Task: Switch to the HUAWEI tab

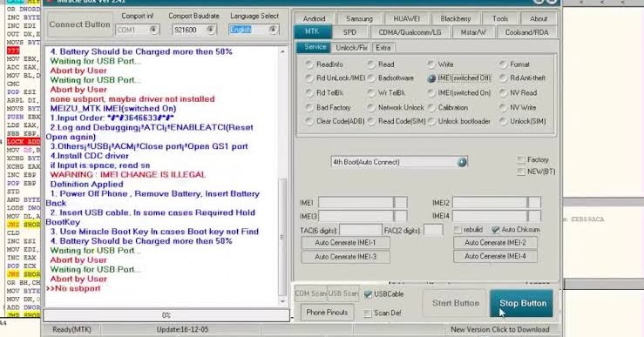Action: (x=407, y=19)
